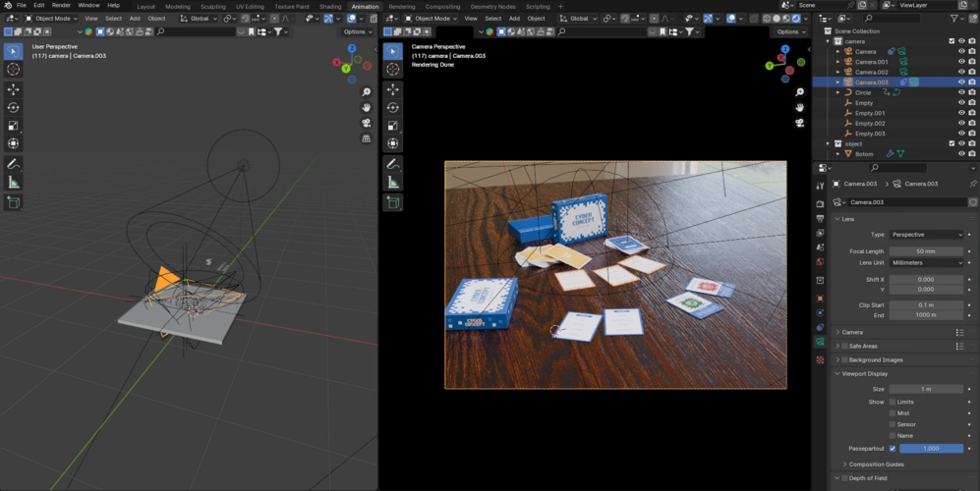
Task: Uncheck the Passepartout checkbox
Action: click(x=893, y=449)
